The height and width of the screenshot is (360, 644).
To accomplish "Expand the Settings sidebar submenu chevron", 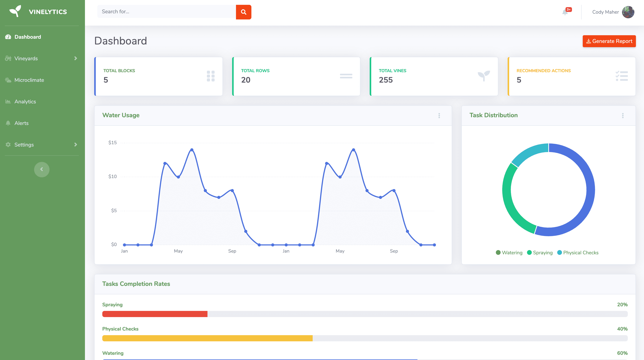I will (76, 145).
